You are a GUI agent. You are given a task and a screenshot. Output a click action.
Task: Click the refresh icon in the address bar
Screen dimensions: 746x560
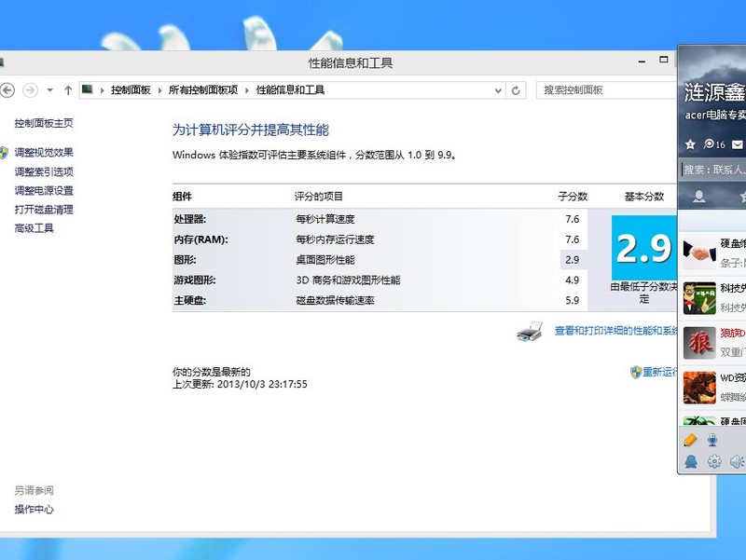click(517, 90)
